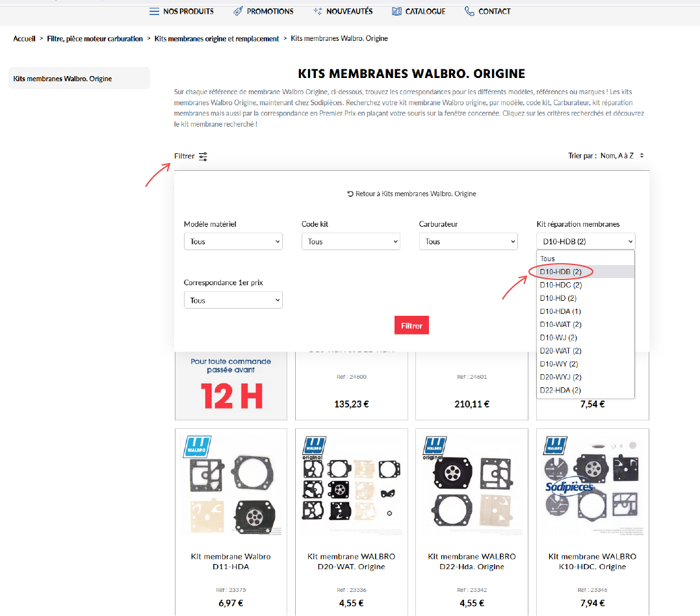700x616 pixels.
Task: Open the D22-Hda kit product image
Action: [472, 485]
